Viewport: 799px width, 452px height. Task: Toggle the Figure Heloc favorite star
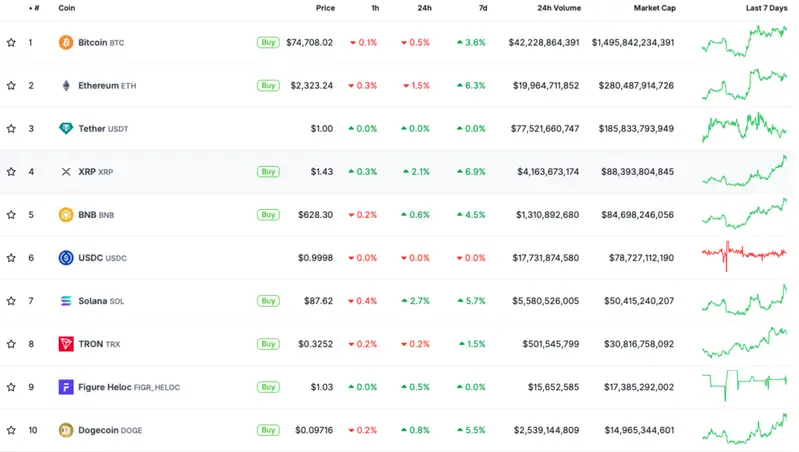[x=11, y=387]
